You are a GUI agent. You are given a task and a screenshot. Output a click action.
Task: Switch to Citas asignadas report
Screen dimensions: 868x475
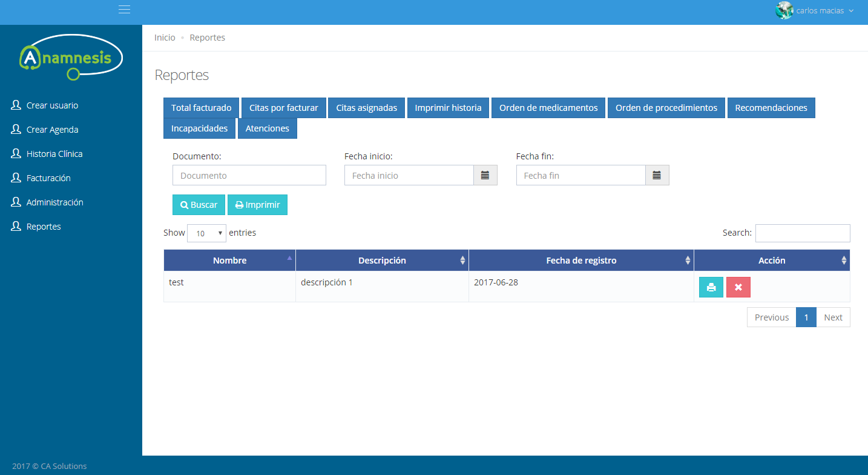click(x=367, y=108)
